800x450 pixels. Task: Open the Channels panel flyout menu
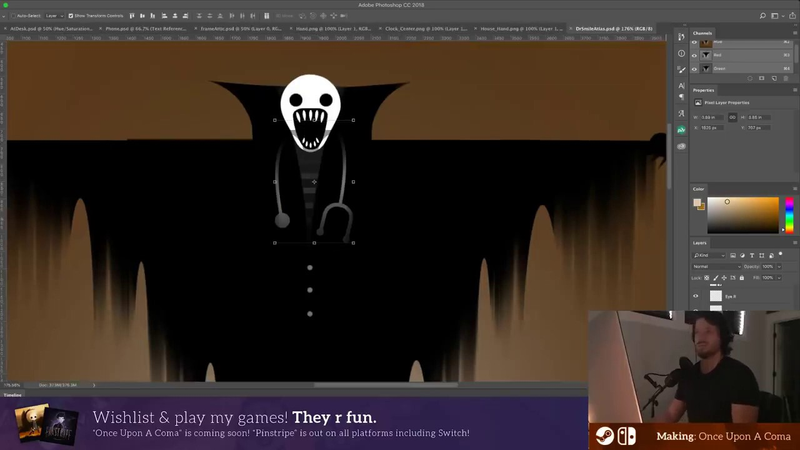(x=795, y=33)
